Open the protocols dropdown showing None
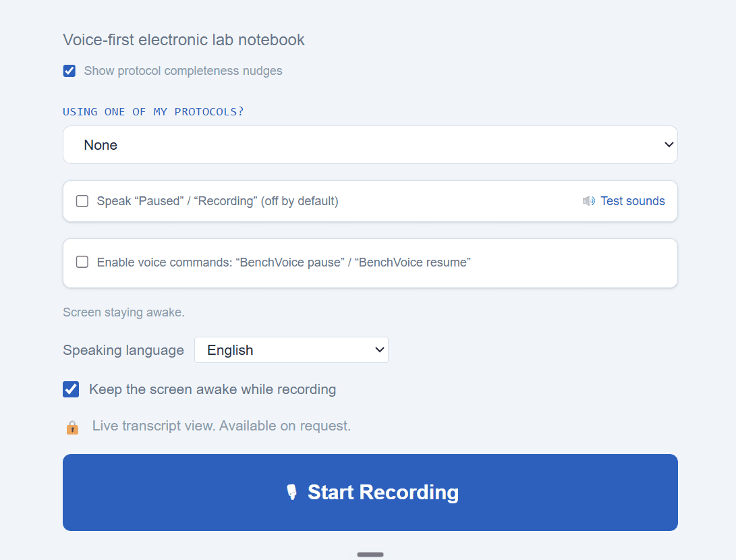 [370, 144]
